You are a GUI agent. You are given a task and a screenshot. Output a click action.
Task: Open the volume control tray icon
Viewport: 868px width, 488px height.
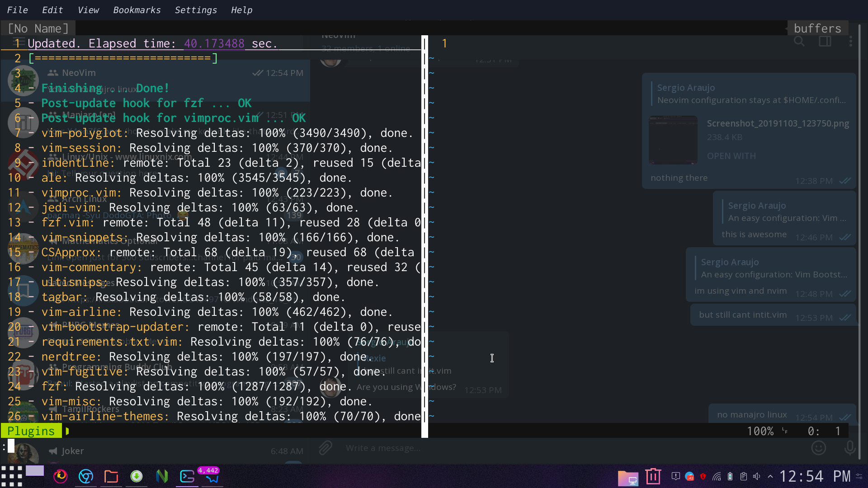pos(757,476)
